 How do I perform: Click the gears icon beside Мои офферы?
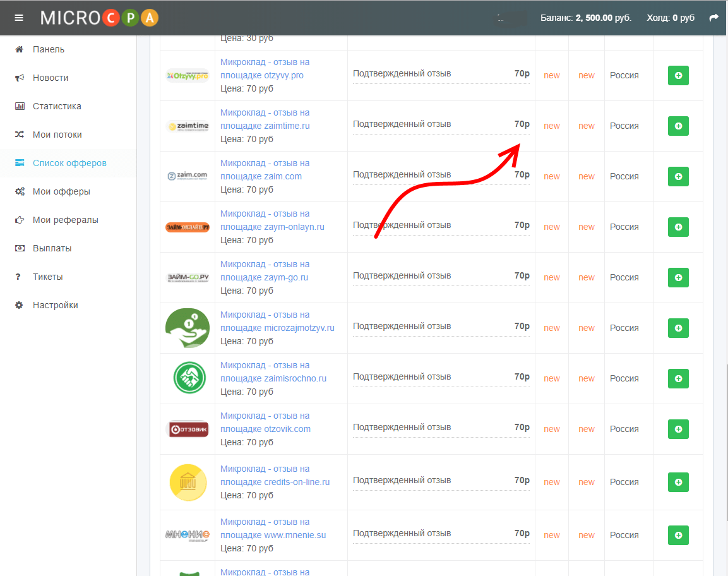[20, 191]
